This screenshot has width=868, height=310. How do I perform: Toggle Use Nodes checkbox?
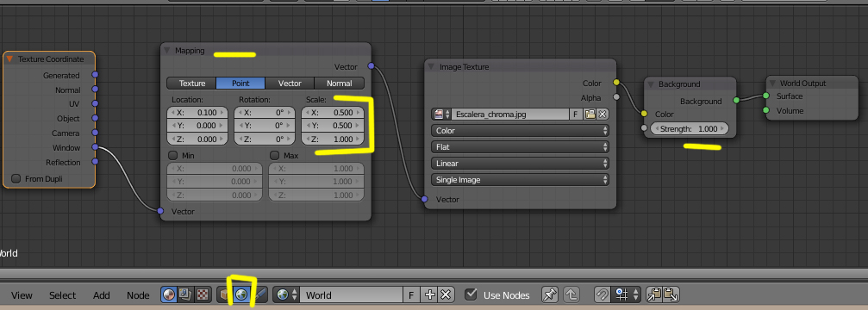[471, 294]
